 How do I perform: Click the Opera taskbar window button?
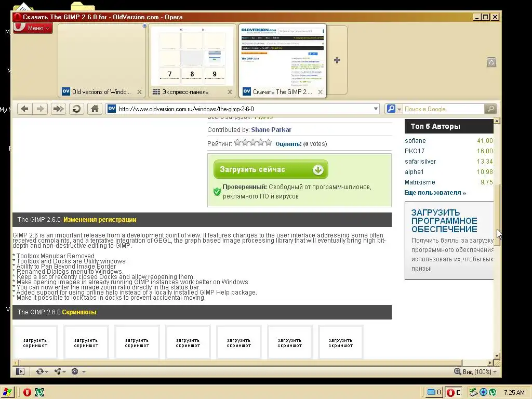tap(454, 393)
